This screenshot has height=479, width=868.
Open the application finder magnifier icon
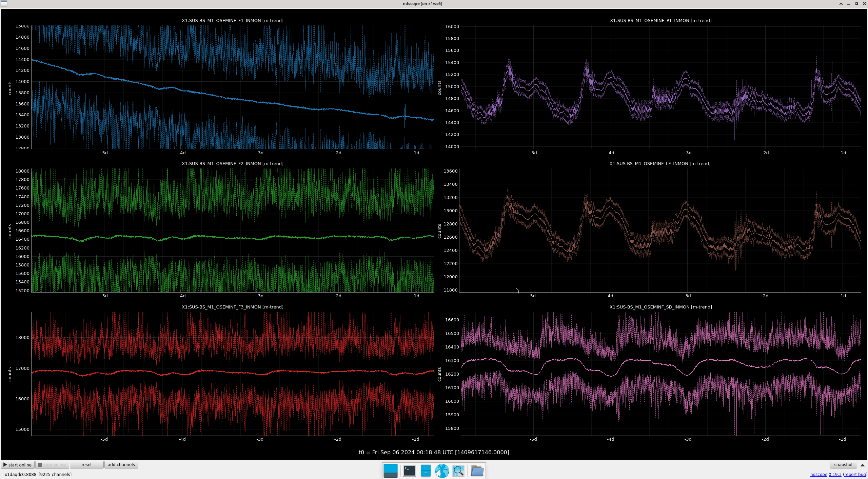point(458,471)
